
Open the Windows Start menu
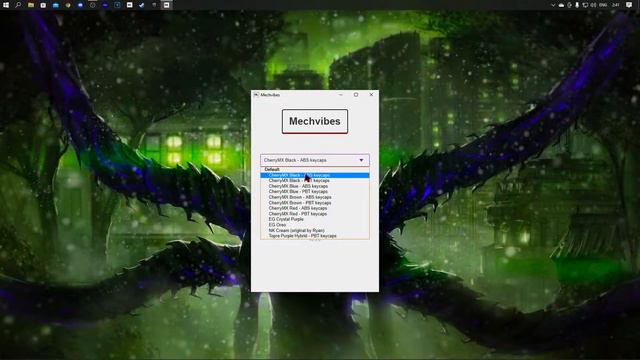click(x=6, y=5)
